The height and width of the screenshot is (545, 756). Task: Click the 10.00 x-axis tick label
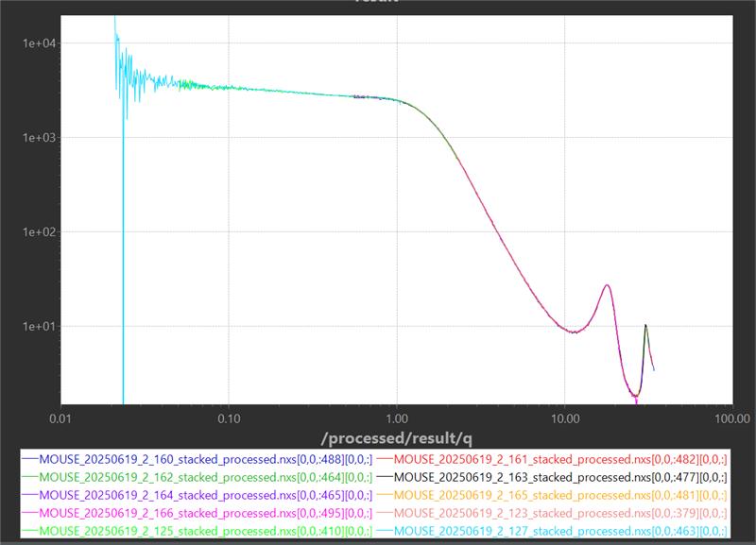tap(564, 417)
